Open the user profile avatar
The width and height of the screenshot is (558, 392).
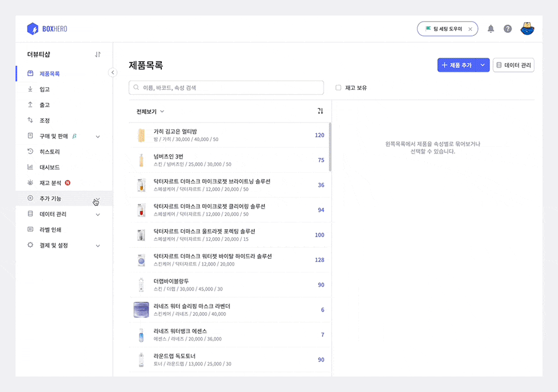[x=527, y=28]
